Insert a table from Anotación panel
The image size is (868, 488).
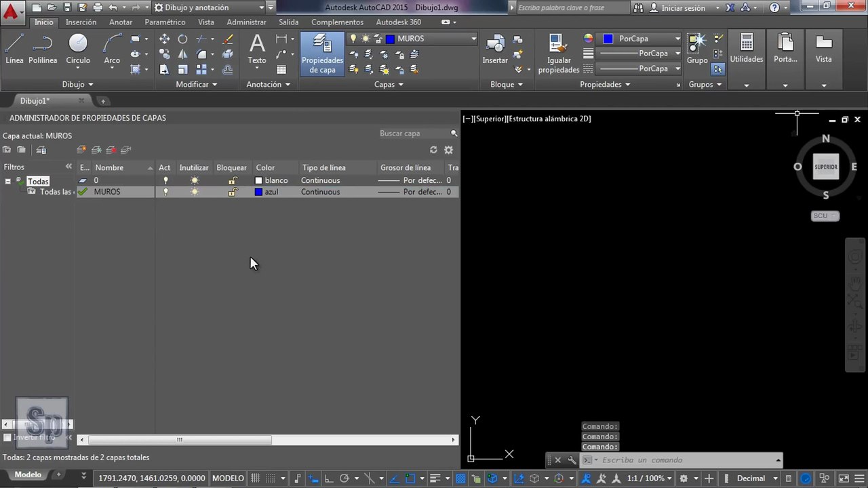click(281, 69)
